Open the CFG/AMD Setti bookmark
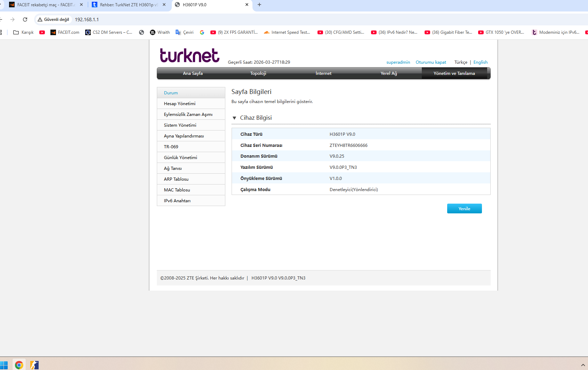 pyautogui.click(x=341, y=32)
